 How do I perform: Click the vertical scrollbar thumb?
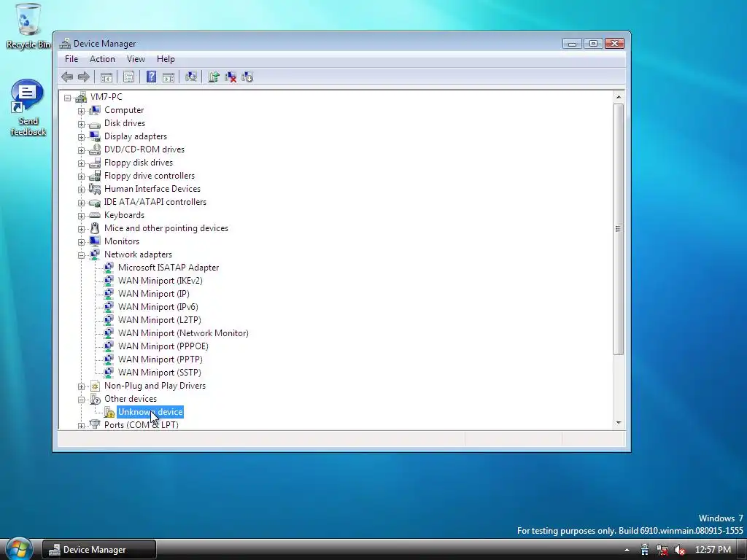[619, 229]
